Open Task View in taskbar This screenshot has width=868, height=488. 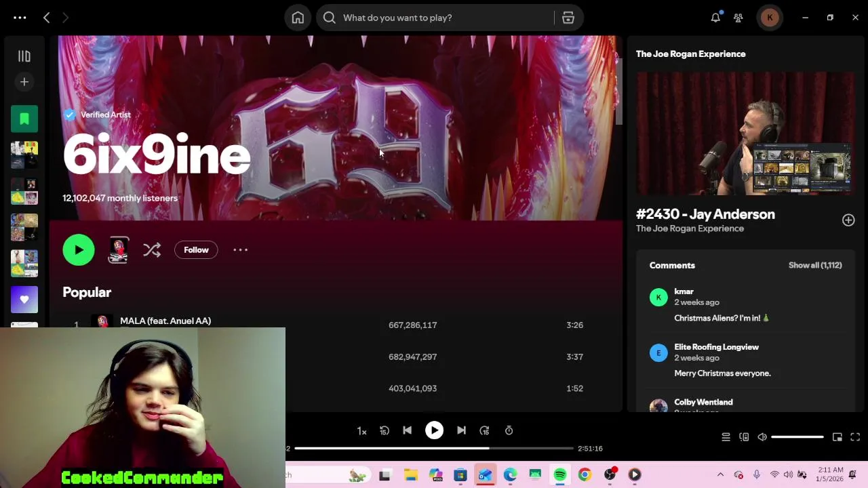[x=384, y=474]
